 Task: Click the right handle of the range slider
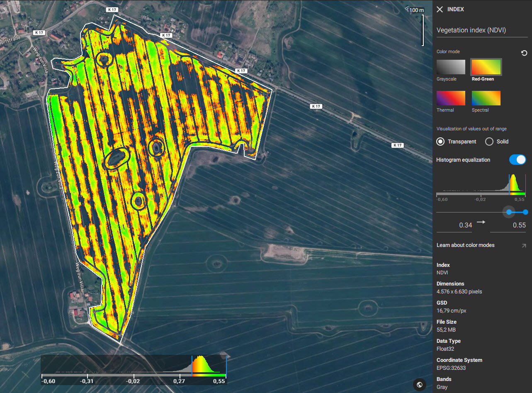pos(526,212)
